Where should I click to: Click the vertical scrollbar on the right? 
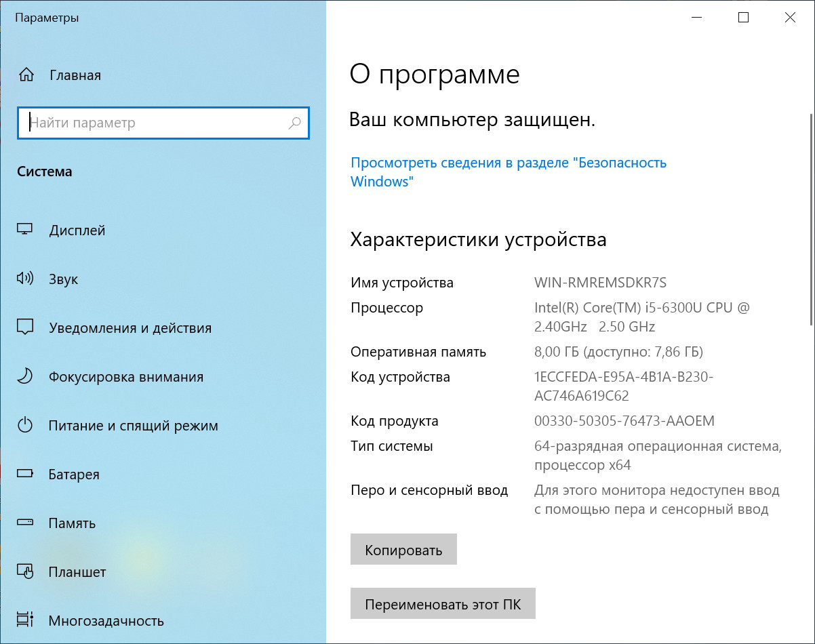[812, 217]
